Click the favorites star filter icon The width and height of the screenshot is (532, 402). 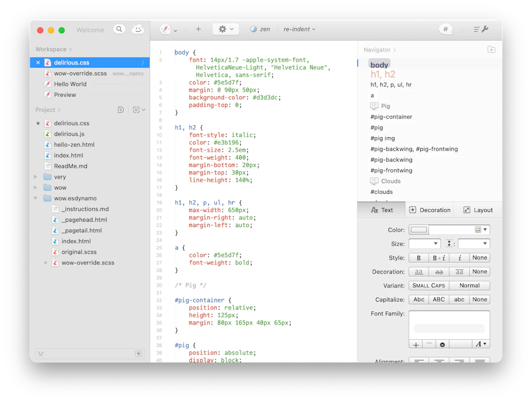coord(138,354)
